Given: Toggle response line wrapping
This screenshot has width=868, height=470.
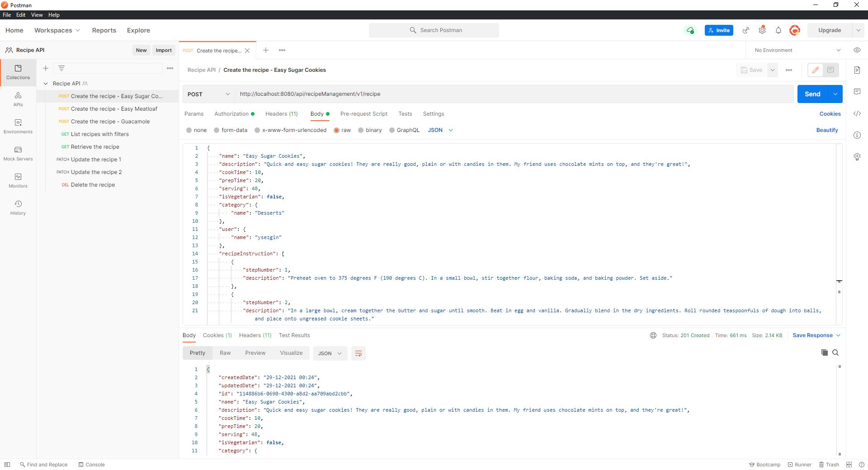Looking at the screenshot, I should click(359, 353).
